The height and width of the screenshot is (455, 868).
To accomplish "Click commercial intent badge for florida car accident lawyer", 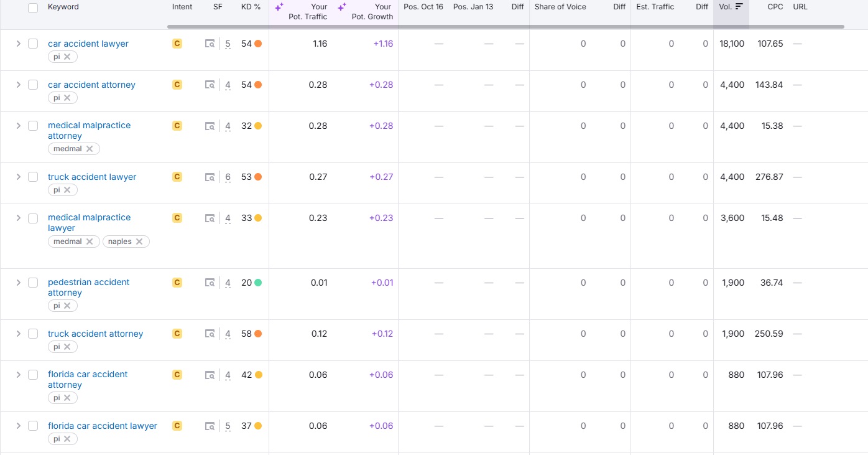I will [x=177, y=426].
